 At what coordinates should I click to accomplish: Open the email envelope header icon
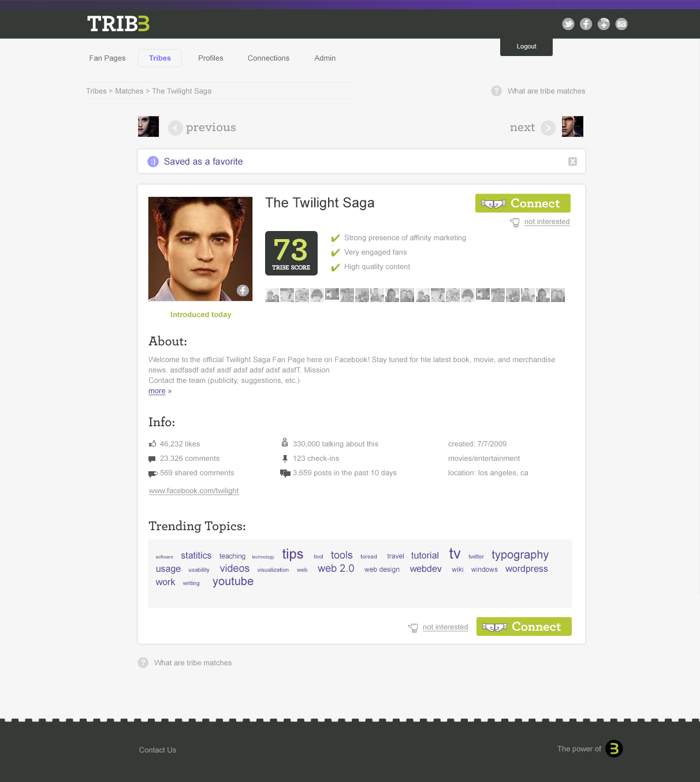point(621,24)
